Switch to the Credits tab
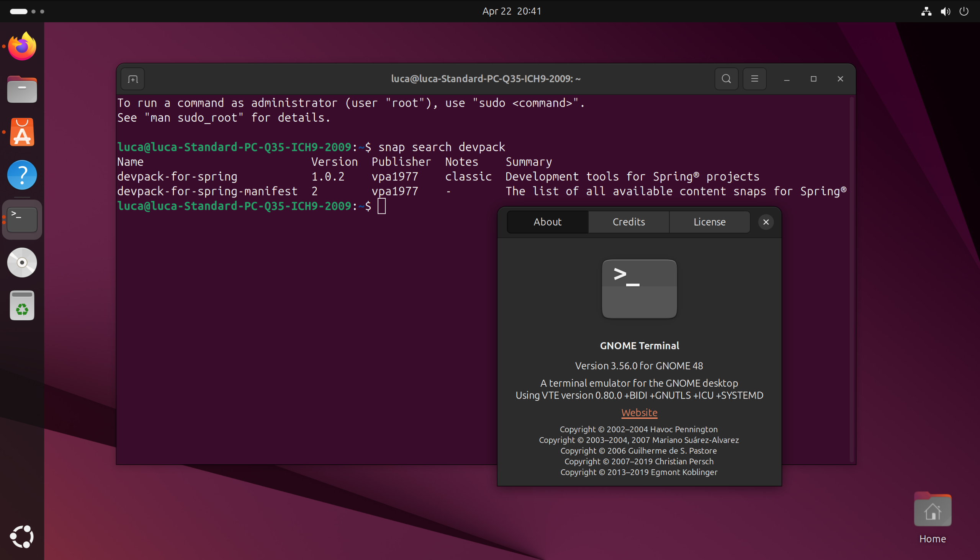 coord(629,222)
